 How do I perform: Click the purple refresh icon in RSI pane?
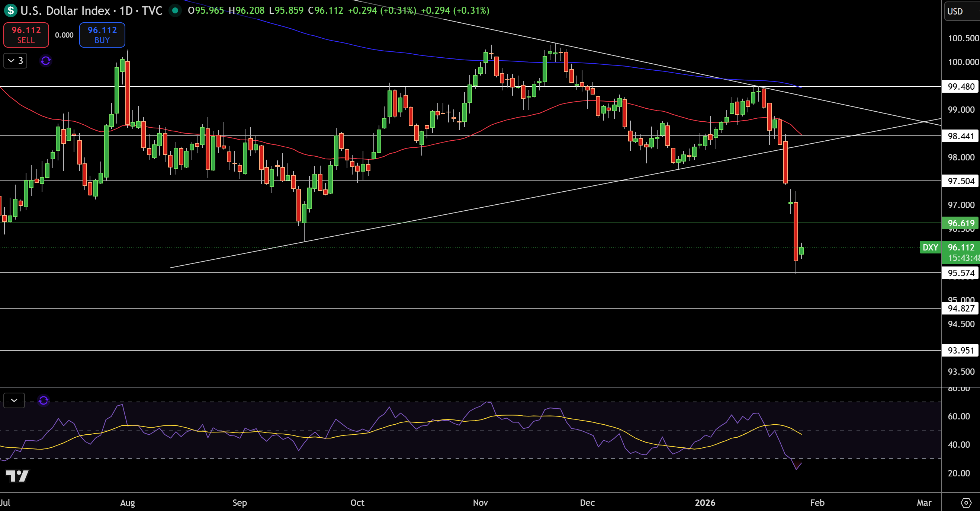click(44, 400)
